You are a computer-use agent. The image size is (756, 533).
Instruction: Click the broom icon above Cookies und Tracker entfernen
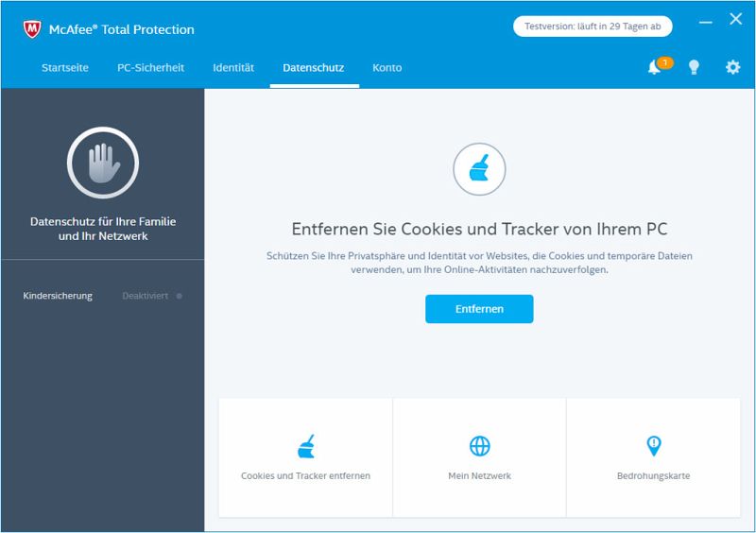point(305,446)
